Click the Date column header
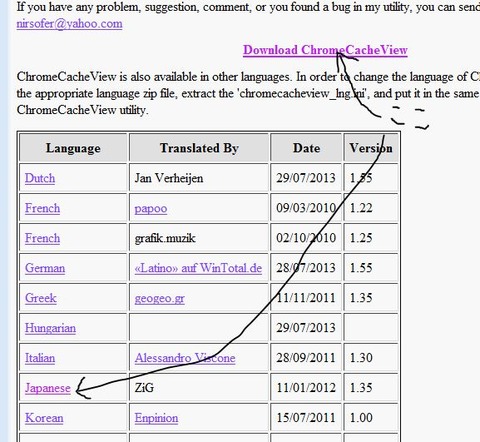Screen dimensions: 480x442 (306, 148)
